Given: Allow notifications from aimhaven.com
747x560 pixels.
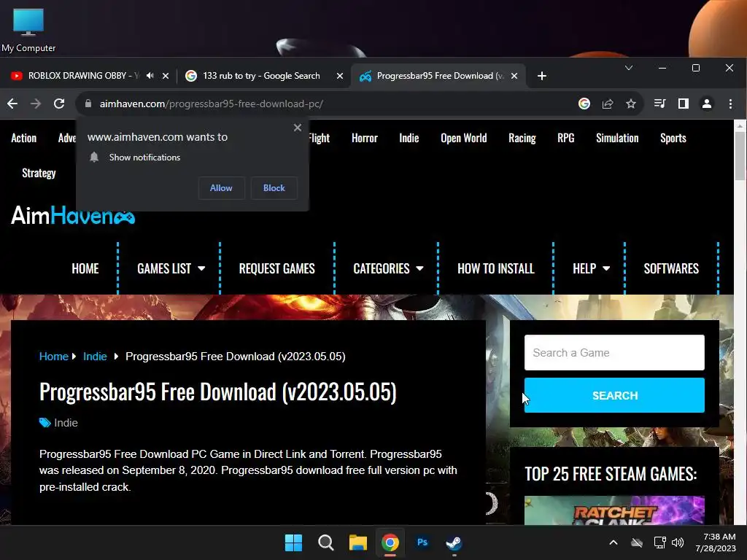Looking at the screenshot, I should click(x=222, y=188).
